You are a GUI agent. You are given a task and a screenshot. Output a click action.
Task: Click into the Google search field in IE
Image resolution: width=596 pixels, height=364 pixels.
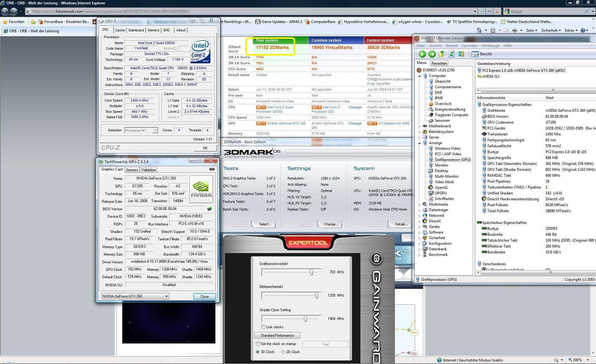[546, 11]
